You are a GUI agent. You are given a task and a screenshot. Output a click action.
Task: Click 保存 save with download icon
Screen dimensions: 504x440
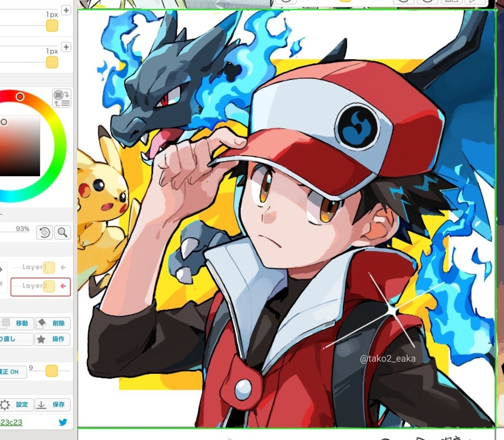pyautogui.click(x=53, y=405)
